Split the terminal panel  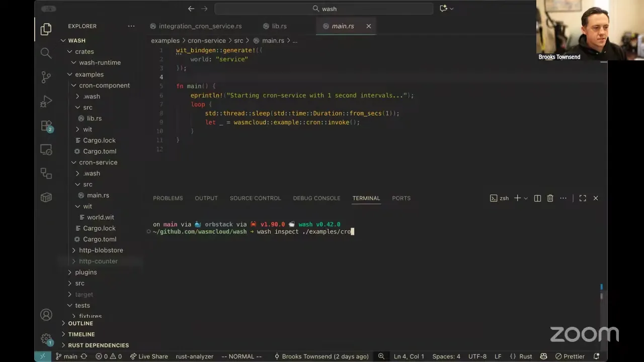pyautogui.click(x=537, y=198)
